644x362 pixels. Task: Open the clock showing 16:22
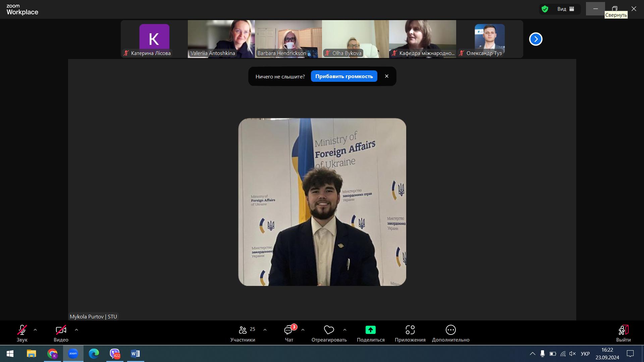pos(607,354)
